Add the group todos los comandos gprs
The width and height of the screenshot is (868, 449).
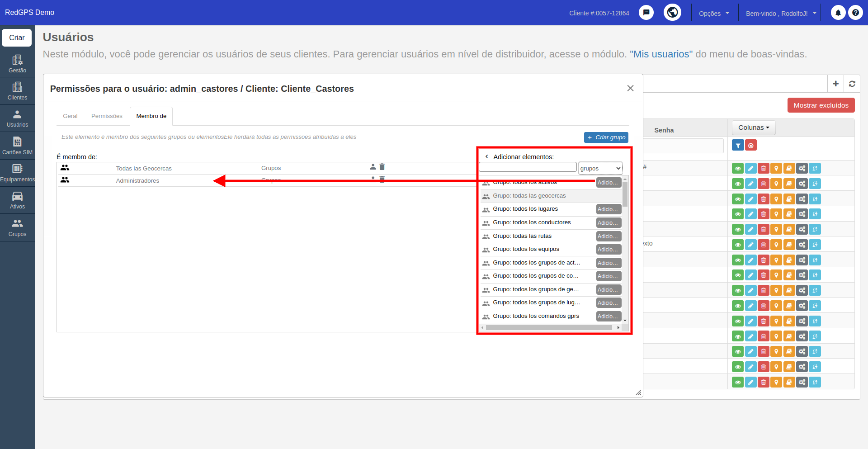(x=609, y=317)
